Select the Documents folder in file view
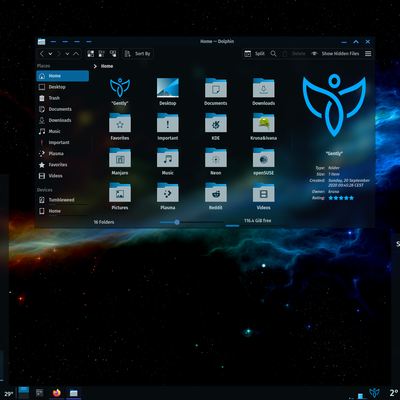Viewport: 400px width, 400px height. coord(216,88)
